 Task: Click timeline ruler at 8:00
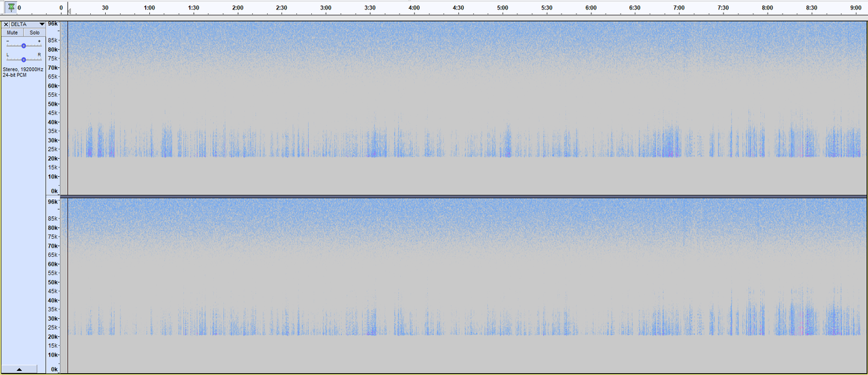[x=767, y=7]
